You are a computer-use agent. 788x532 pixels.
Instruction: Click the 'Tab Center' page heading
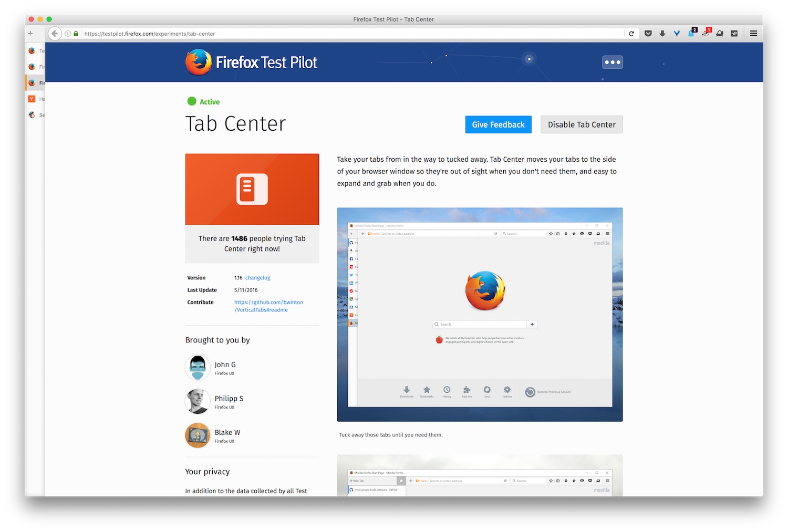(x=235, y=124)
